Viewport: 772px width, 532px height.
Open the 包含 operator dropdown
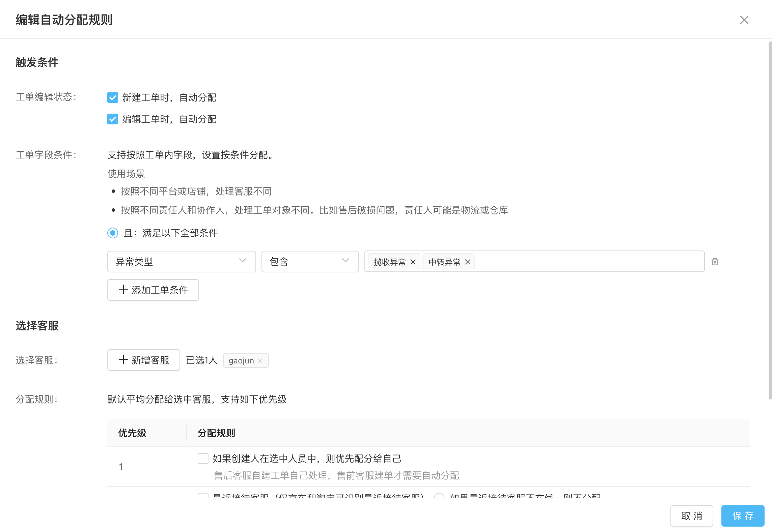pos(310,261)
